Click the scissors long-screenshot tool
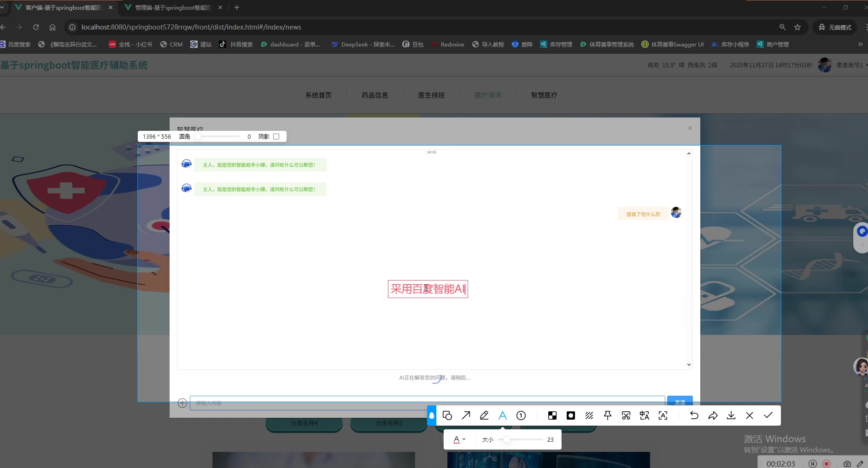 pyautogui.click(x=626, y=415)
